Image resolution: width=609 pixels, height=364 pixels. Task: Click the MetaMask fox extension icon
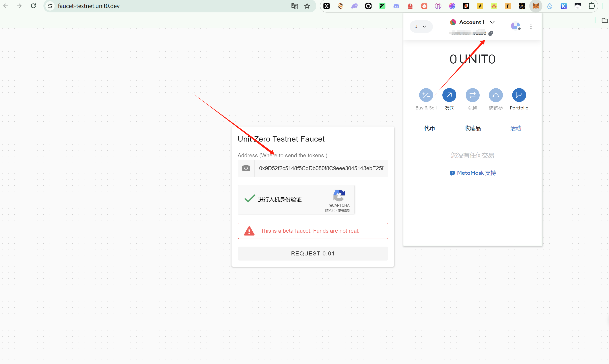point(536,6)
